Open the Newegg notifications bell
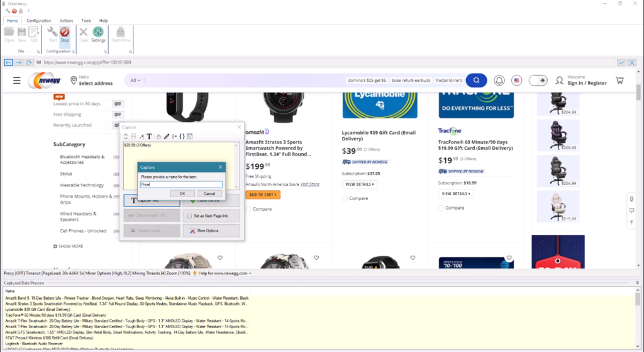The width and height of the screenshot is (644, 352). coord(499,81)
